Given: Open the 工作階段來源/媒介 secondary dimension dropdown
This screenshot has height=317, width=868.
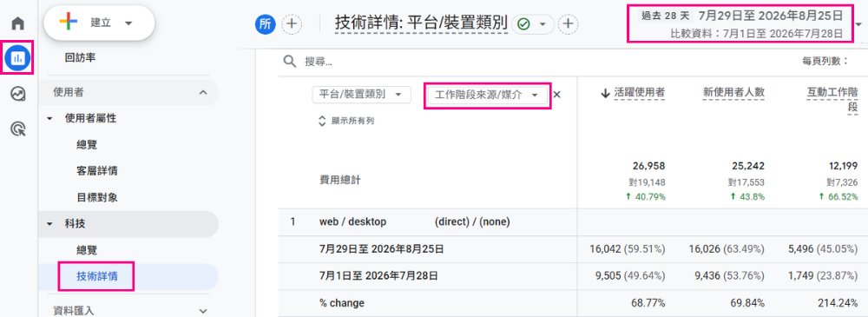Looking at the screenshot, I should coord(487,96).
